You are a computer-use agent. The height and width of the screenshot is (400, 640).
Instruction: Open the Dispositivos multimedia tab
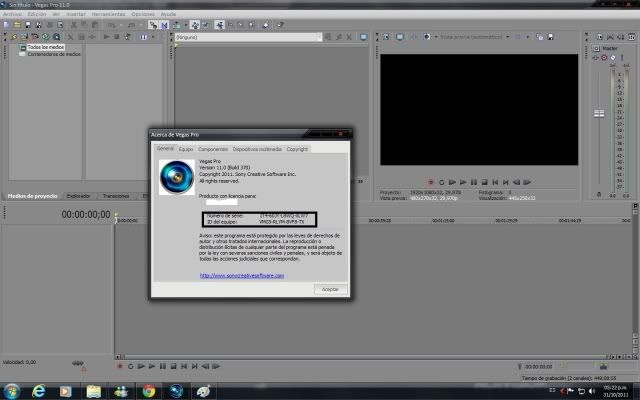(x=257, y=148)
